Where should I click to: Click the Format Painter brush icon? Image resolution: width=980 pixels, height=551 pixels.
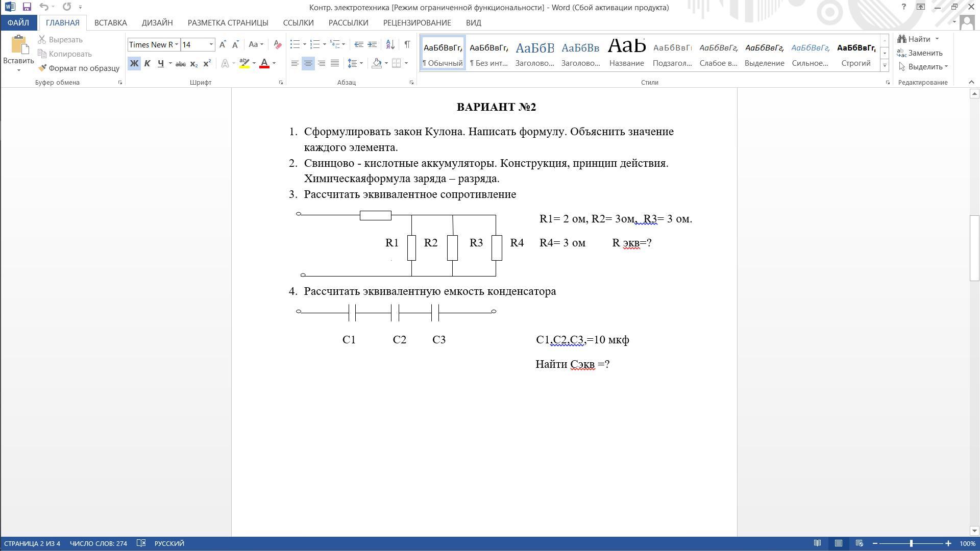(43, 68)
